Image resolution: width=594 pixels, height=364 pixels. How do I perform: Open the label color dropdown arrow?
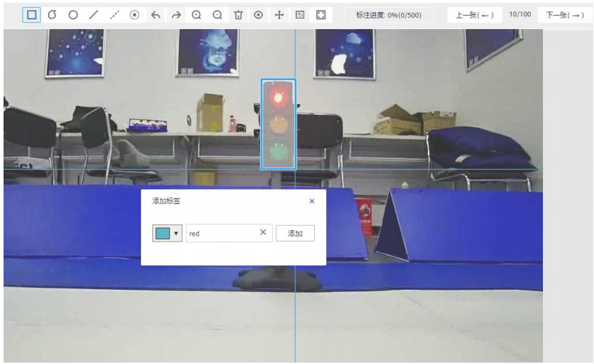176,234
